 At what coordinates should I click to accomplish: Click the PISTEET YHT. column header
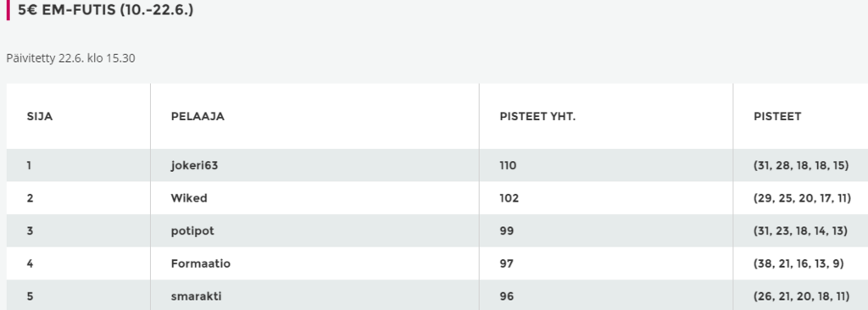(x=537, y=117)
